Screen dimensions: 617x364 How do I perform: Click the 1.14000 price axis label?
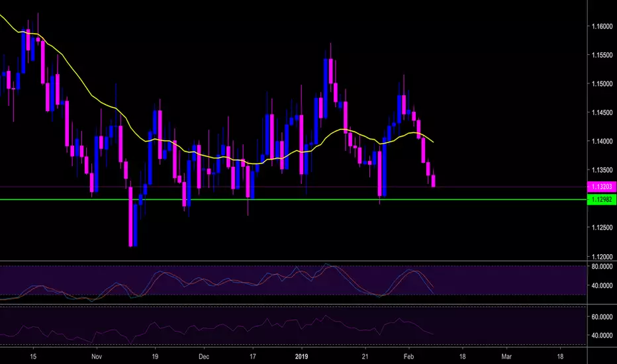pos(602,141)
